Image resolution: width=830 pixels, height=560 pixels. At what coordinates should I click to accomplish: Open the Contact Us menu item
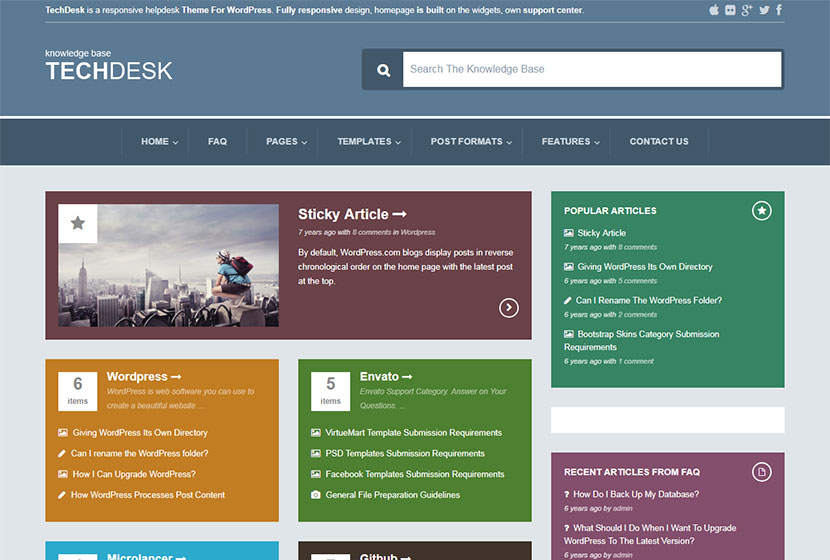[659, 142]
